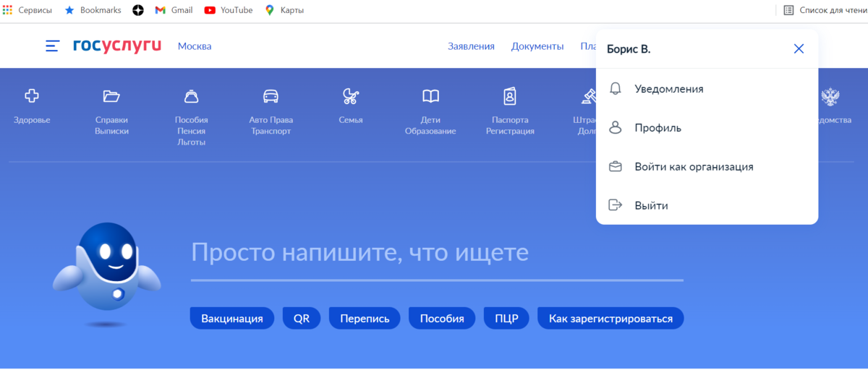Open the Паспорта Регистрация icon
The image size is (868, 370).
point(510,95)
